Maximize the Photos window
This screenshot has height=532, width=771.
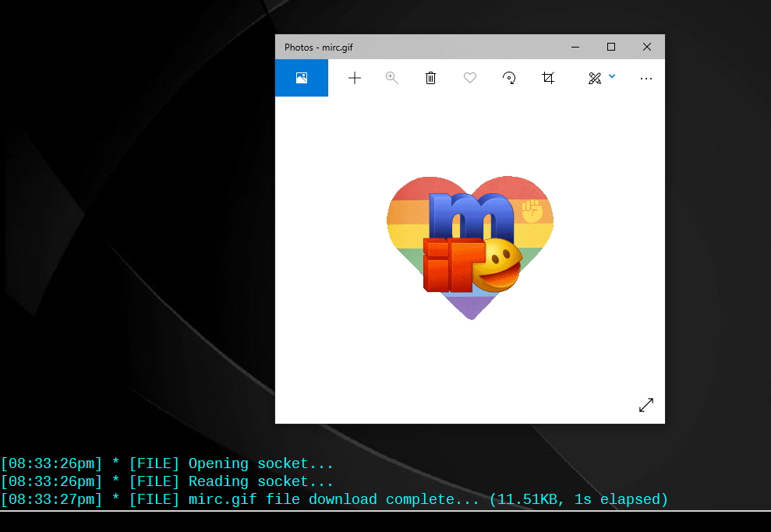pos(611,48)
